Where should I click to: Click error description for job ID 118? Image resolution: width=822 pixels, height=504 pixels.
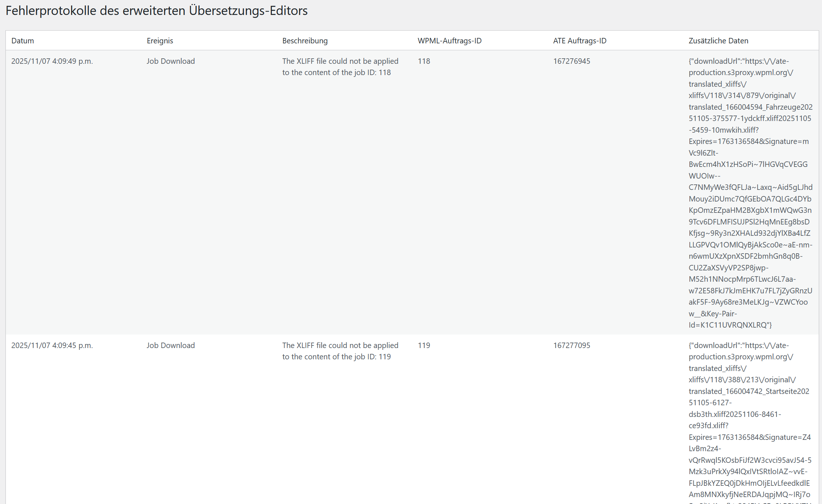[x=340, y=67]
